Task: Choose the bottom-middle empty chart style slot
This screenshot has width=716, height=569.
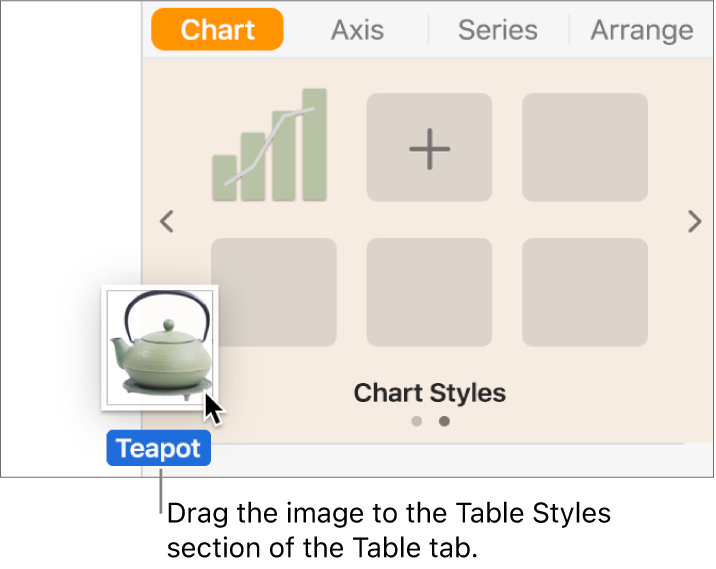Action: [429, 293]
